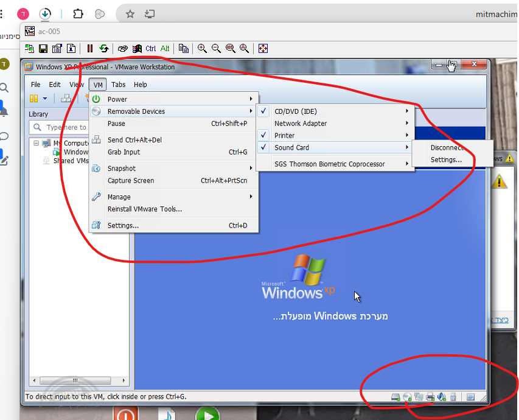Click the CD/DVD status bar icon
The width and height of the screenshot is (519, 420).
[x=408, y=397]
